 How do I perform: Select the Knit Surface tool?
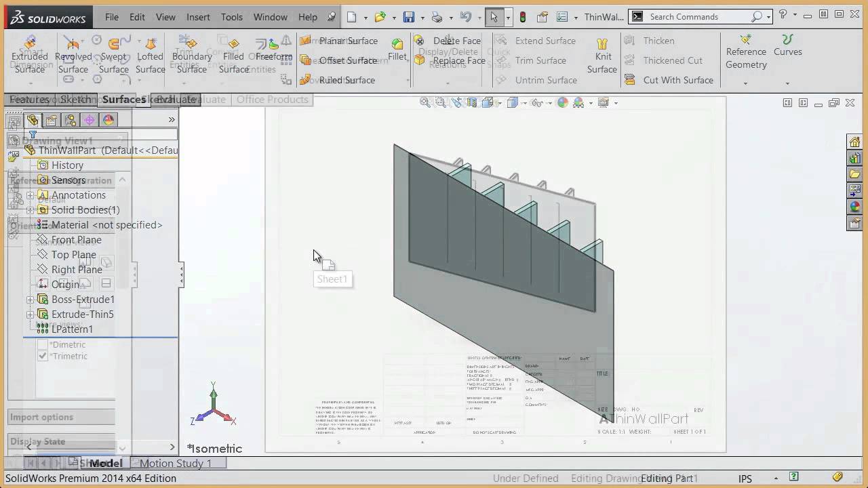point(602,56)
